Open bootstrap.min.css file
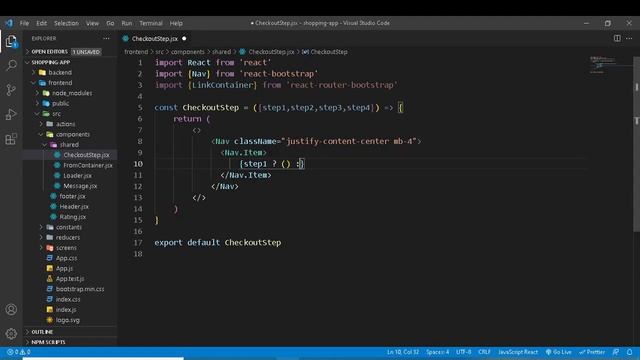This screenshot has width=640, height=360. 70,289
